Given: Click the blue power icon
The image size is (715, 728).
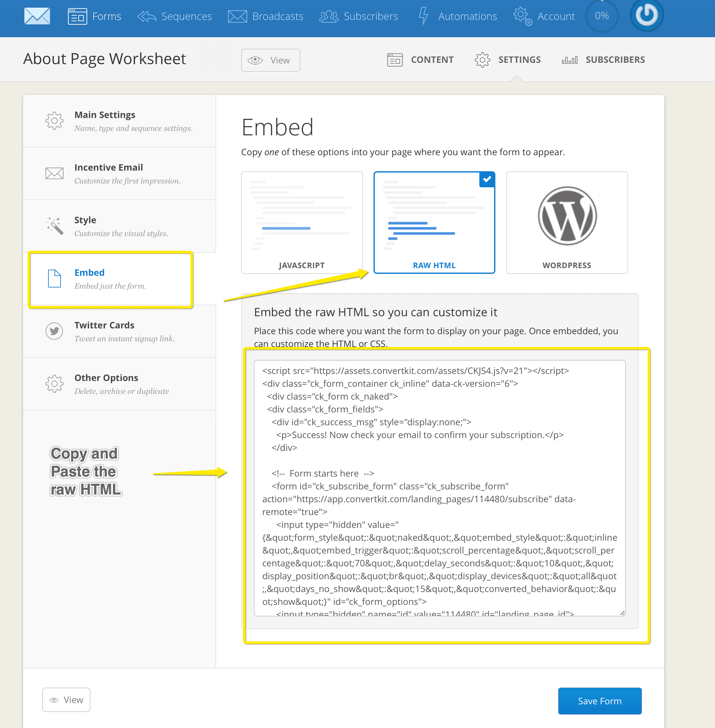Looking at the screenshot, I should pos(647,15).
